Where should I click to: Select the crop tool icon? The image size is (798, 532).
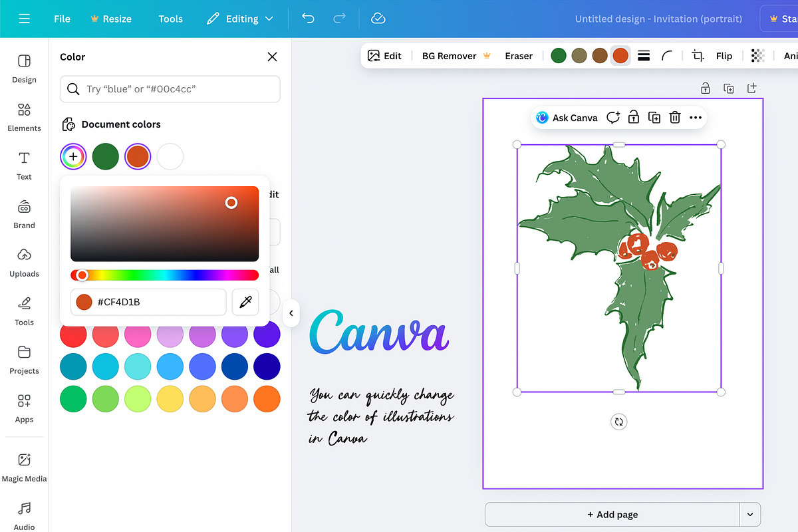(698, 56)
